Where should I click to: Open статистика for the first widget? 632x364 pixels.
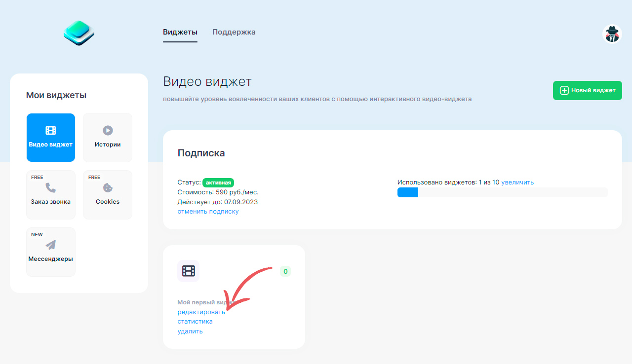point(195,322)
